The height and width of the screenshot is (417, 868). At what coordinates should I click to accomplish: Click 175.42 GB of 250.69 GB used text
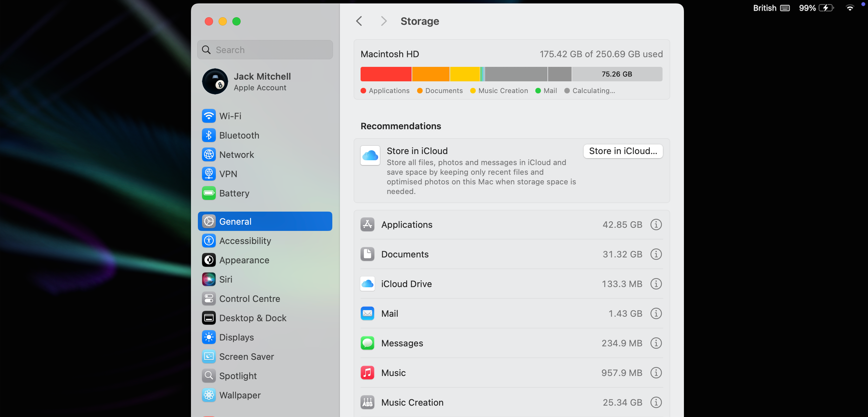[x=601, y=54]
